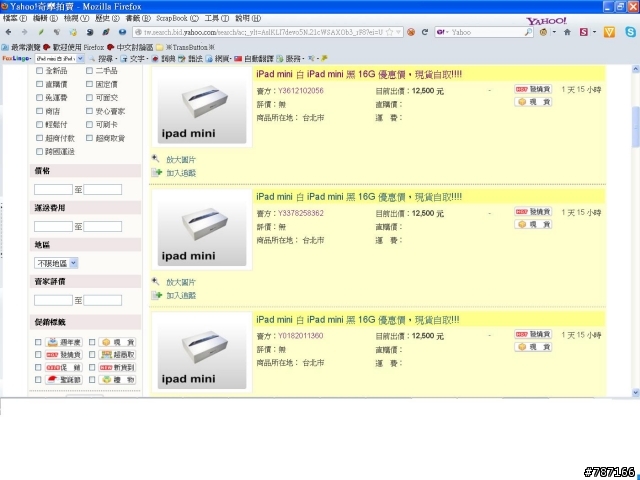The height and width of the screenshot is (480, 640).
Task: Check the 跨國運送 filter checkbox
Action: pos(39,151)
